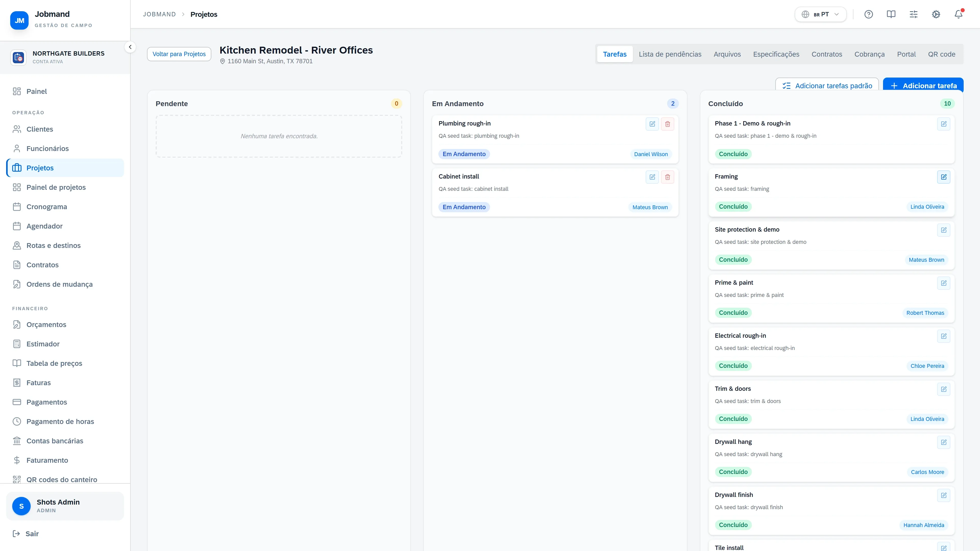This screenshot has height=551, width=980.
Task: Edit the Prime & paint task
Action: tap(944, 283)
